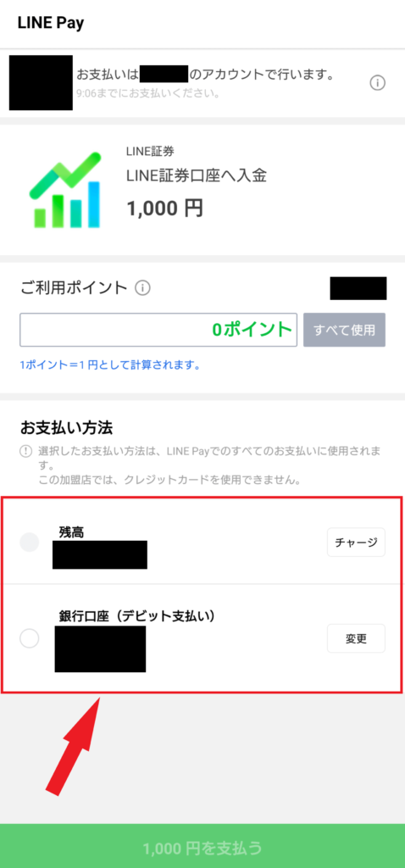Tap the info icon beside account notice
The height and width of the screenshot is (868, 405).
tap(377, 84)
